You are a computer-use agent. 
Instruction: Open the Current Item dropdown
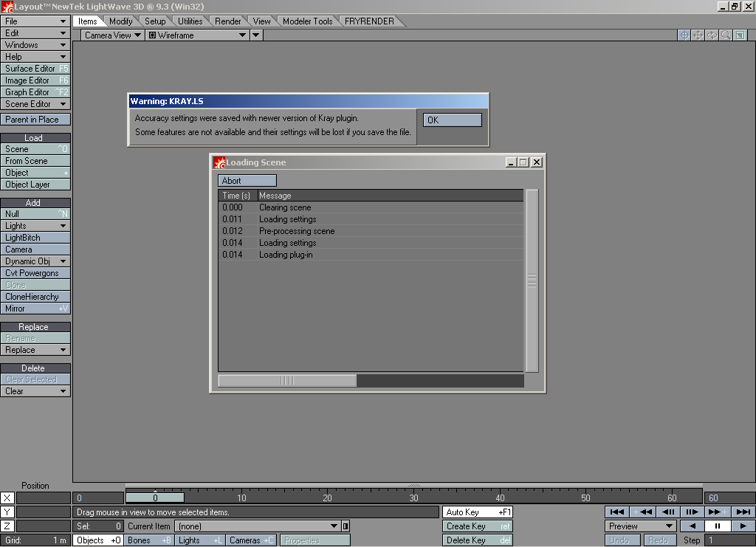click(x=257, y=526)
